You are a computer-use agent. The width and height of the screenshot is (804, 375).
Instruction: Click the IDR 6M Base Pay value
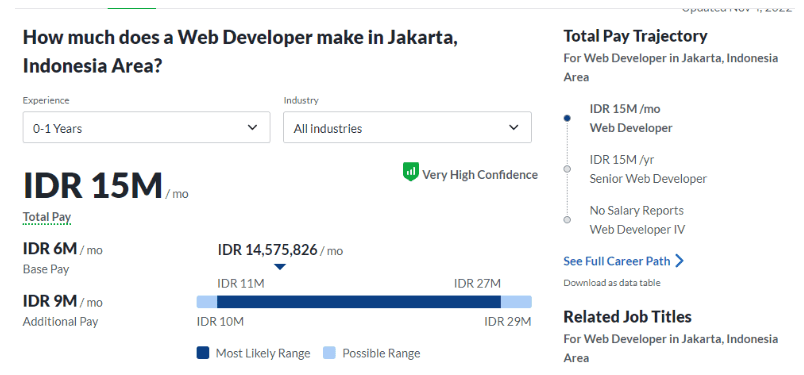pyautogui.click(x=50, y=249)
